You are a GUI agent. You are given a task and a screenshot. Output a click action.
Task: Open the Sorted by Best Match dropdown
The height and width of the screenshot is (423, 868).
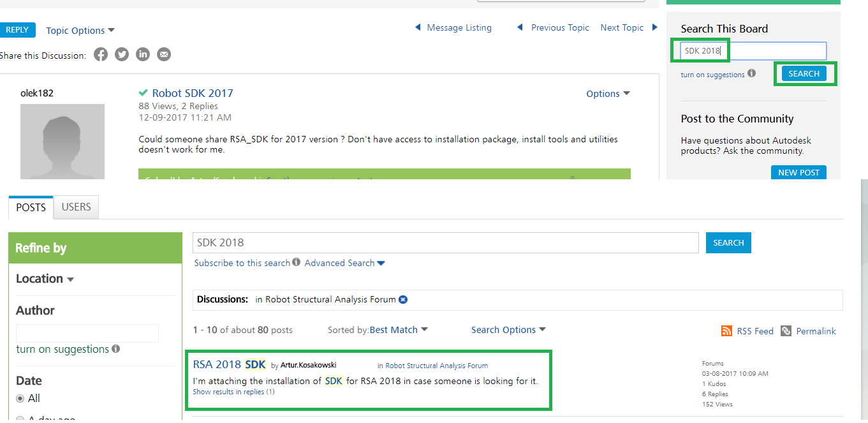[x=399, y=330]
